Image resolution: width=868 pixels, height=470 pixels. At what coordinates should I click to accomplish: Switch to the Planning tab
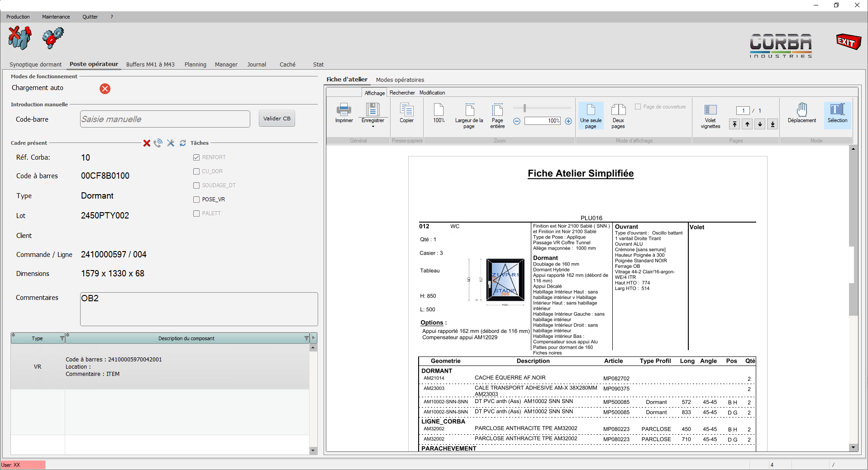click(x=195, y=65)
